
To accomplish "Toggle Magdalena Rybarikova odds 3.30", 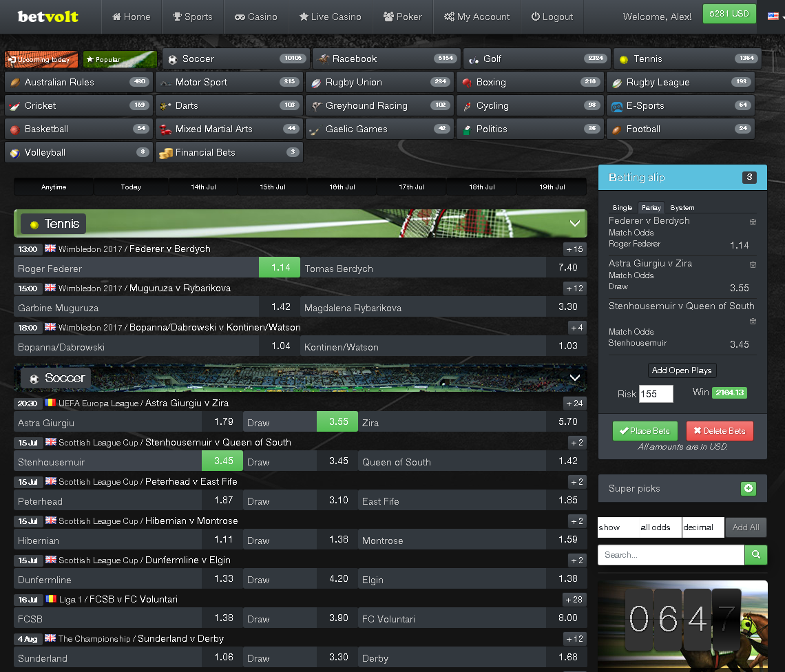I will coord(567,306).
